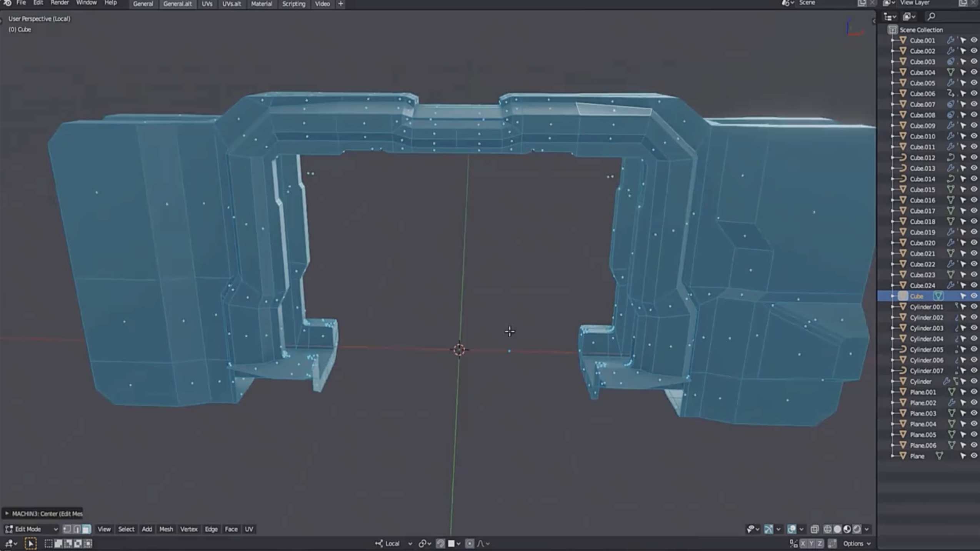This screenshot has height=551, width=980.
Task: Enable X axis mesh mirror
Action: [x=803, y=543]
